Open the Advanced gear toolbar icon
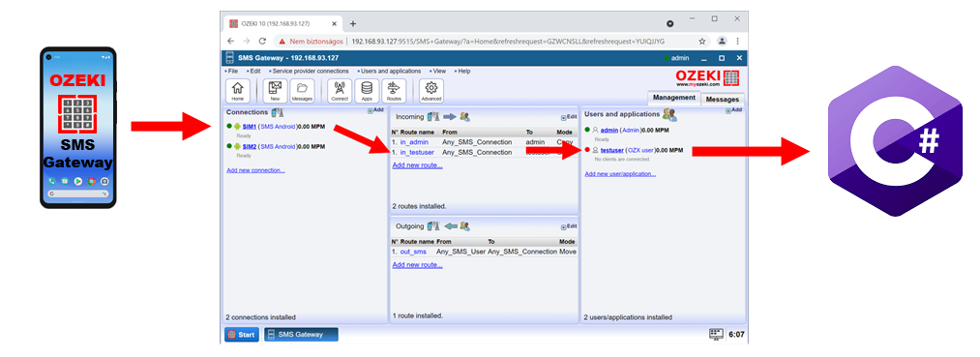 [431, 91]
